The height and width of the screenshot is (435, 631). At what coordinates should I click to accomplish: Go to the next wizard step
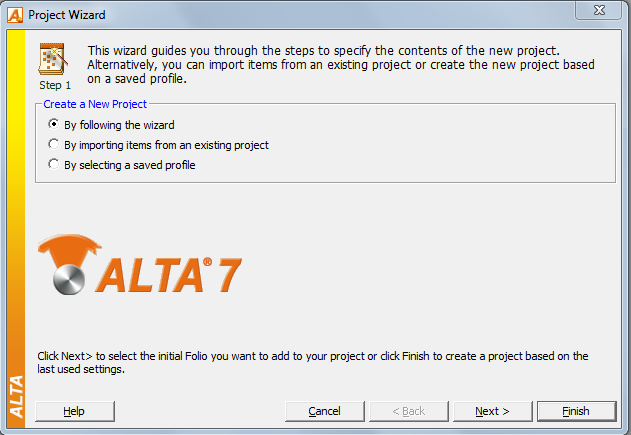point(492,411)
